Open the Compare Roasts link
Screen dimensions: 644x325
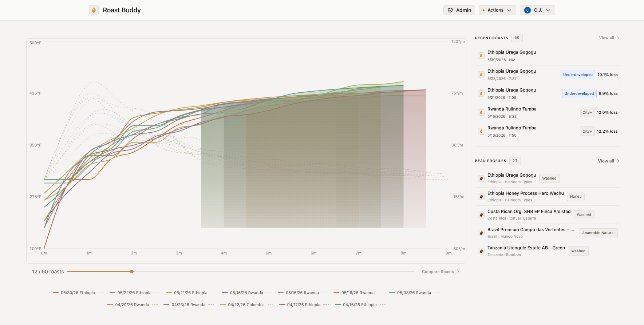click(x=440, y=272)
